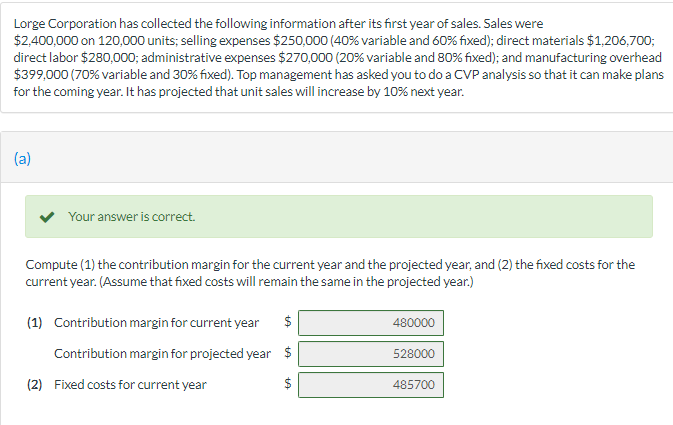Click the 485700 fixed costs field
The image size is (673, 425).
pos(371,385)
